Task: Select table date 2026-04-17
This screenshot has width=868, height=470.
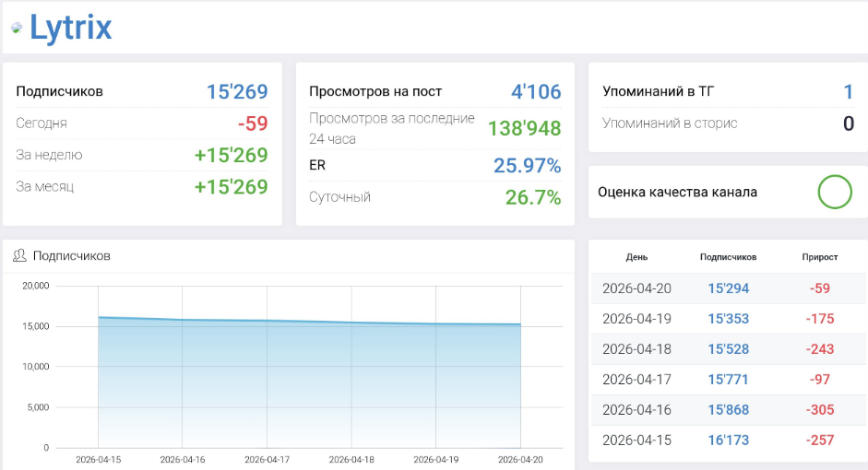Action: point(636,380)
